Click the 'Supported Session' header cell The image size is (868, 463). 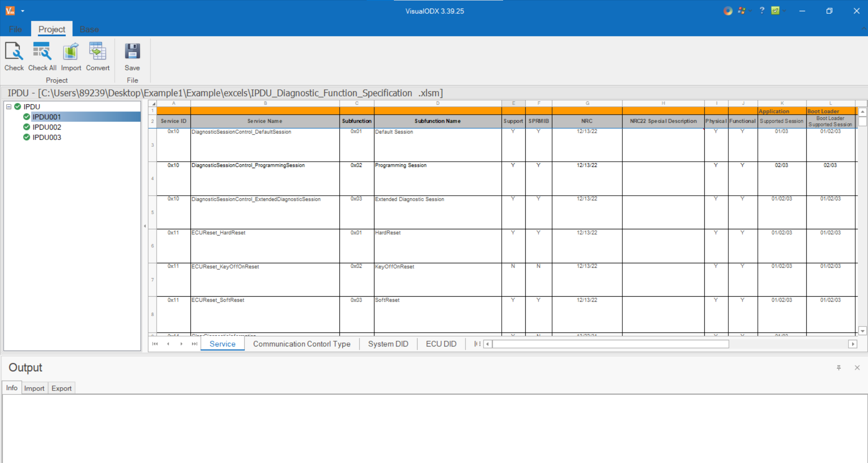[781, 121]
